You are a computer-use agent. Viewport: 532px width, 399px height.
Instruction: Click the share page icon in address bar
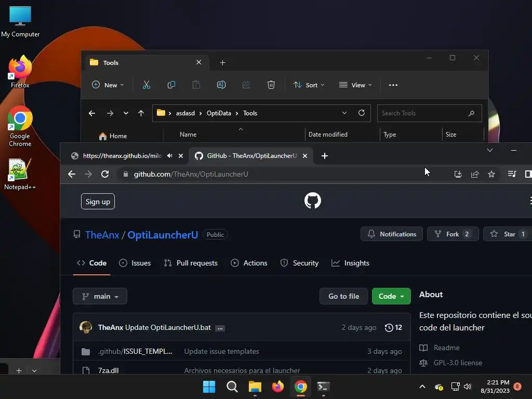(475, 174)
